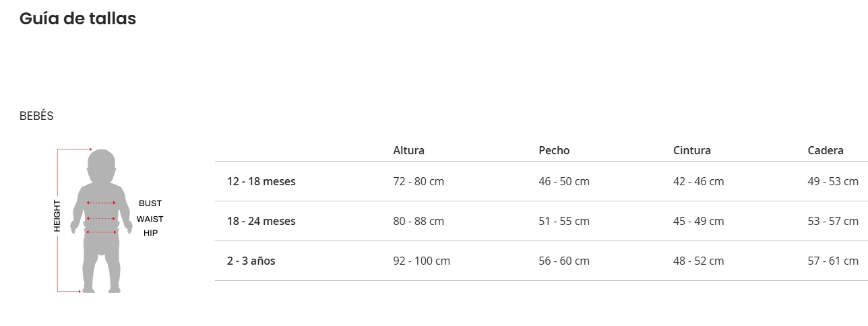Click the 57 - 61 cm hip cell

click(833, 261)
